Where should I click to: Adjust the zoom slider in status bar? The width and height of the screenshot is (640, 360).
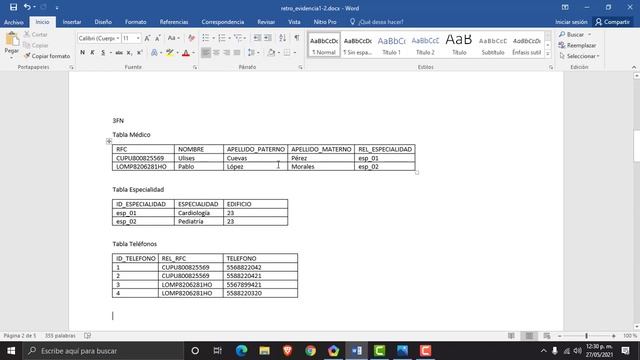click(587, 336)
